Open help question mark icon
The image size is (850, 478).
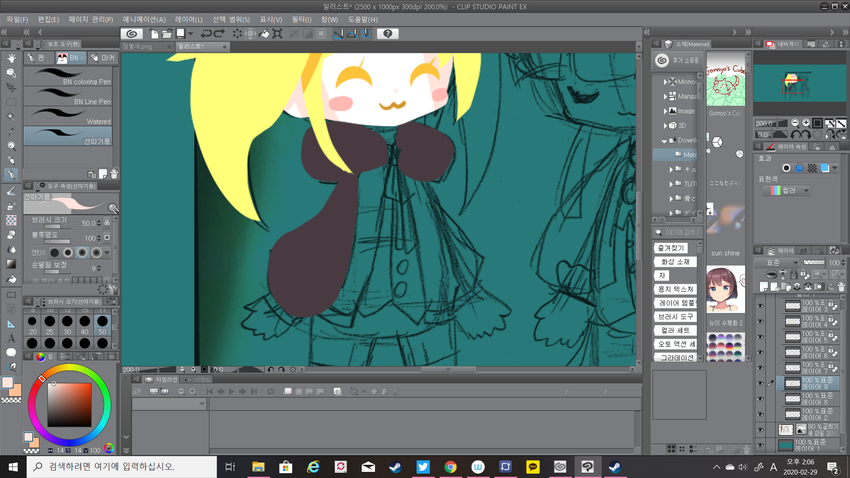point(388,34)
